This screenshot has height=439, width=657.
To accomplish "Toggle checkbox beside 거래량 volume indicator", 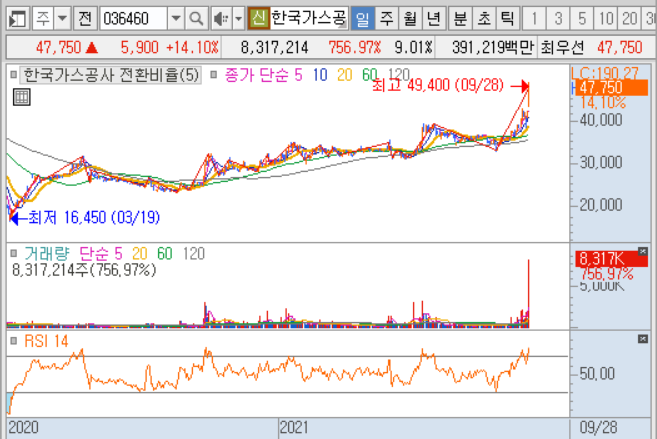I will (13, 253).
